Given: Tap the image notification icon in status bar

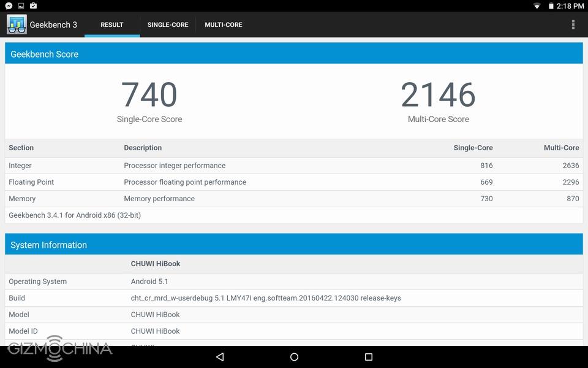Looking at the screenshot, I should (21, 6).
